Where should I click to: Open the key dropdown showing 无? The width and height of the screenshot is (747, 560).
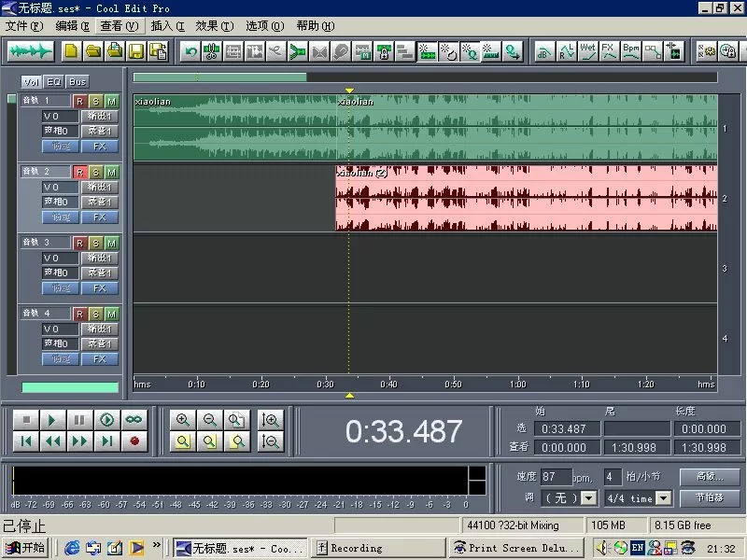pyautogui.click(x=587, y=498)
